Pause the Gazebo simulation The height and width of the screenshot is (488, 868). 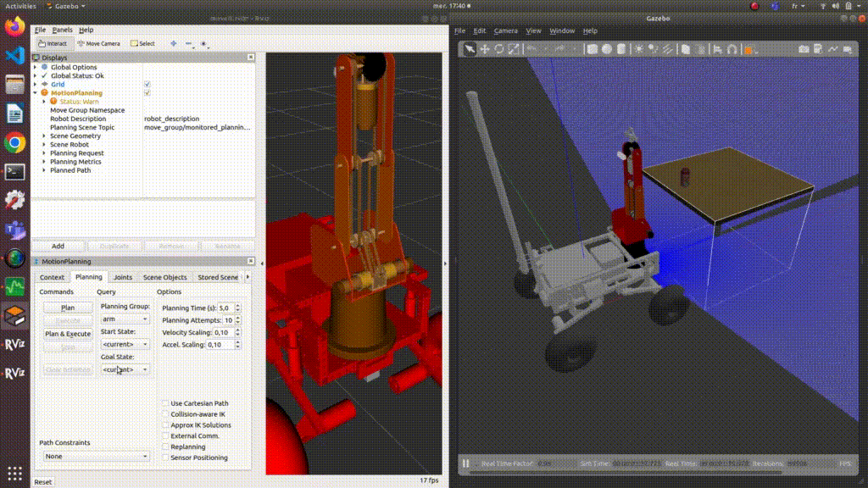tap(465, 463)
